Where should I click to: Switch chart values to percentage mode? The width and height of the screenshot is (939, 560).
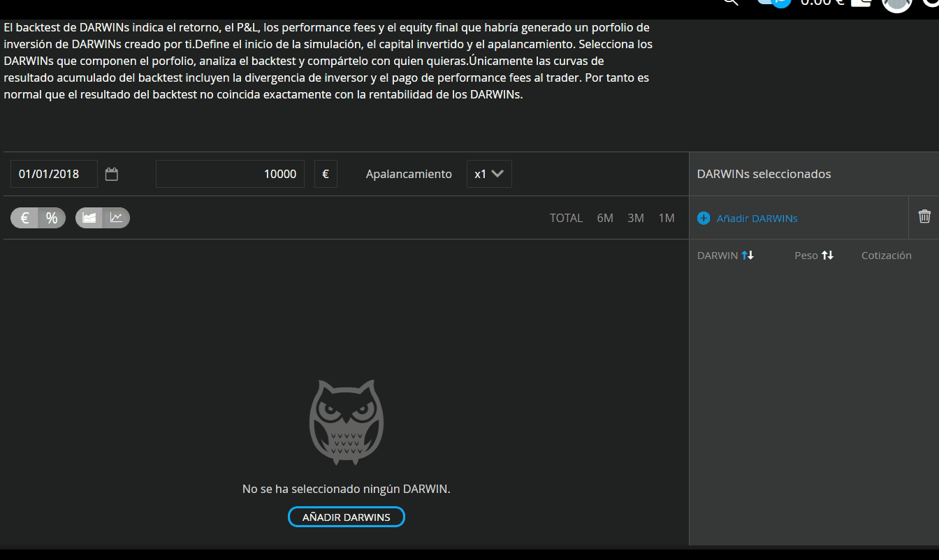pyautogui.click(x=52, y=218)
